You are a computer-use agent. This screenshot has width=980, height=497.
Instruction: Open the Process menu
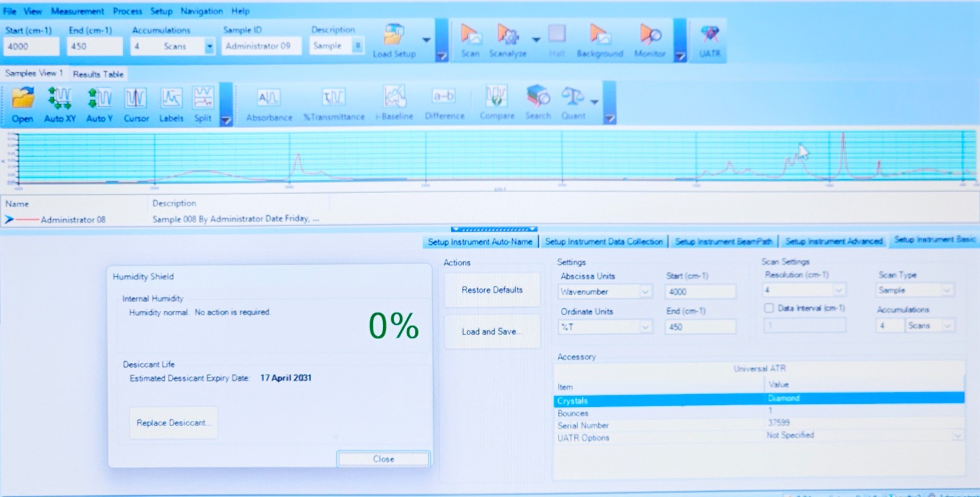[127, 11]
